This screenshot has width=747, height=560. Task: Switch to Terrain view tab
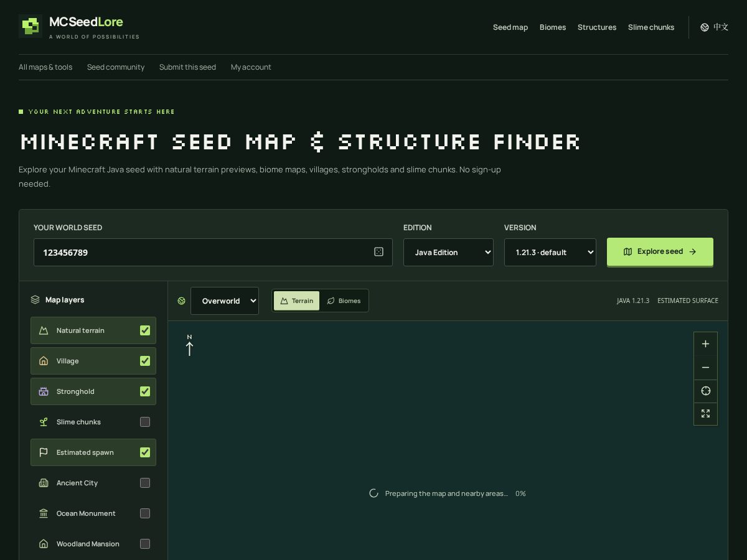(297, 301)
